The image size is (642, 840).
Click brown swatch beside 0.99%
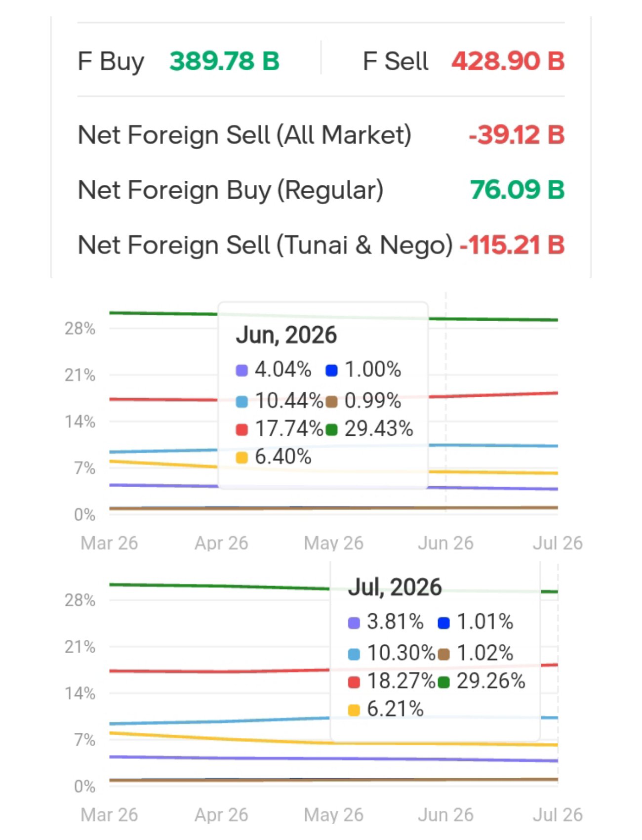[x=332, y=402]
